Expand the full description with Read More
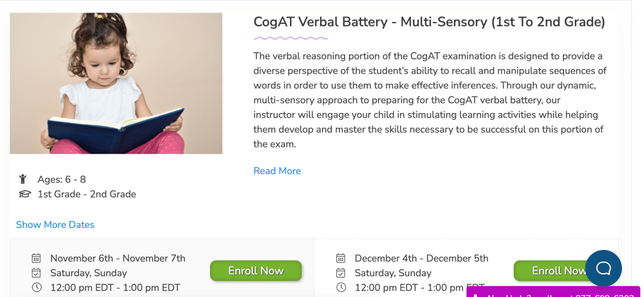The width and height of the screenshot is (644, 297). tap(277, 171)
